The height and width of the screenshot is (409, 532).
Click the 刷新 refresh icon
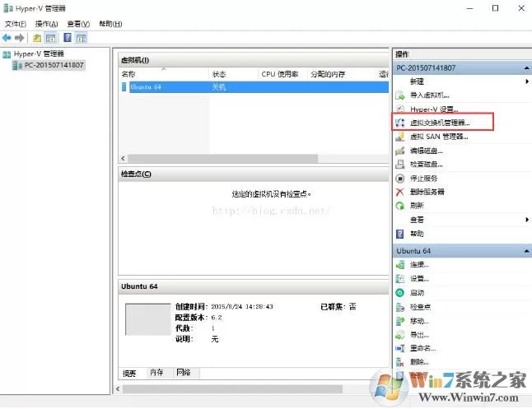400,206
